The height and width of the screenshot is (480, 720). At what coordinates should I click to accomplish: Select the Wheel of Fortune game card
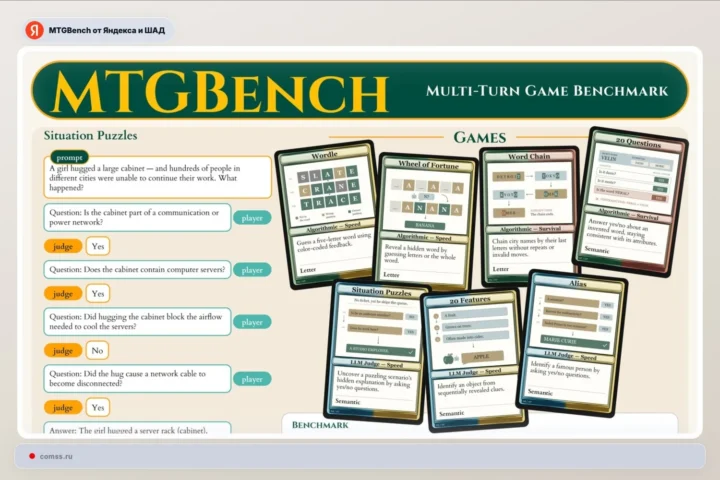[425, 222]
